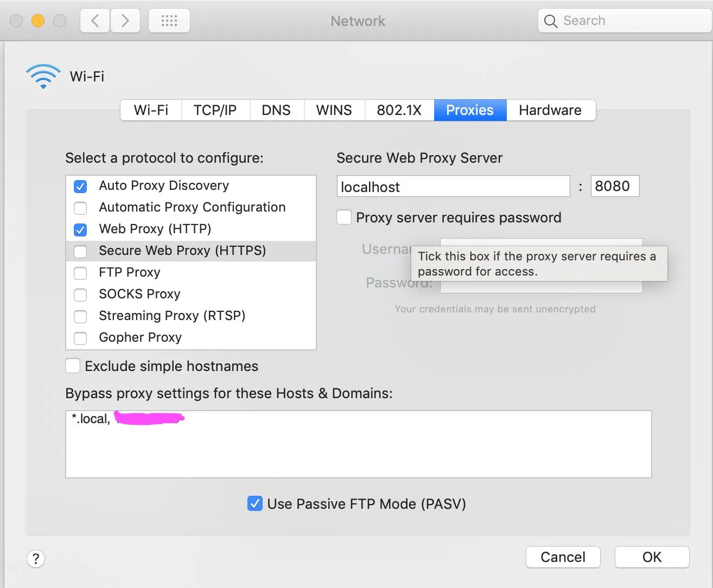Click the proxy port field showing 8080
The width and height of the screenshot is (713, 588).
[x=615, y=186]
